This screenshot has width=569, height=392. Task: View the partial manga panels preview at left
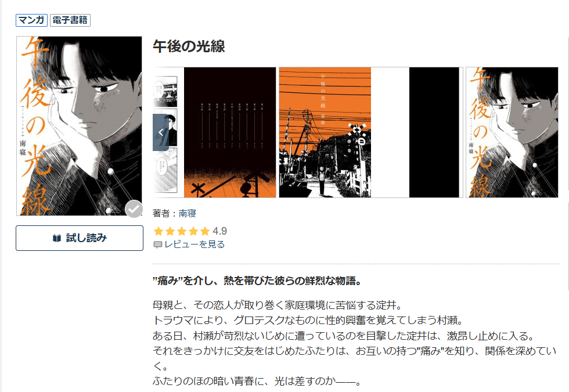pos(165,132)
